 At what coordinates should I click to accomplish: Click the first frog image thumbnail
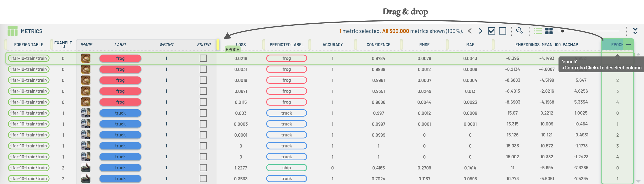click(x=86, y=58)
